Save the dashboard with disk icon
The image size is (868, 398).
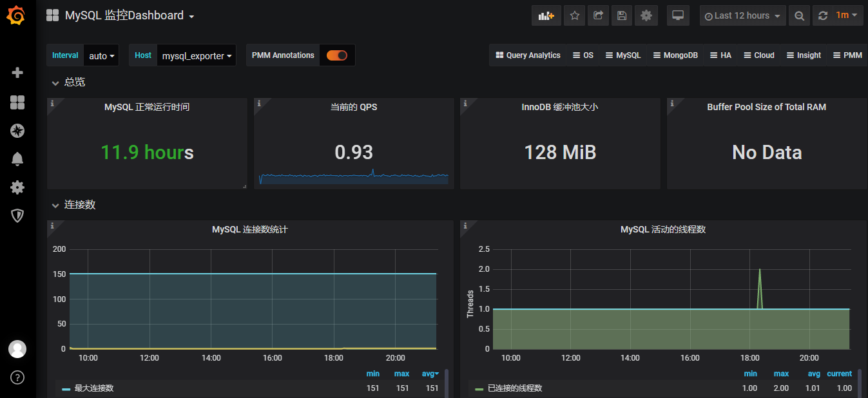coord(621,15)
